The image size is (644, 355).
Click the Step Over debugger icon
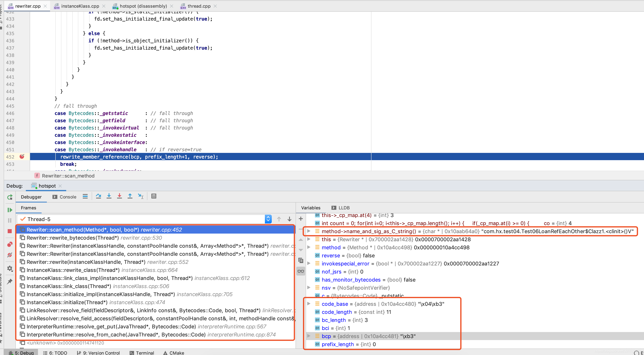pos(99,196)
